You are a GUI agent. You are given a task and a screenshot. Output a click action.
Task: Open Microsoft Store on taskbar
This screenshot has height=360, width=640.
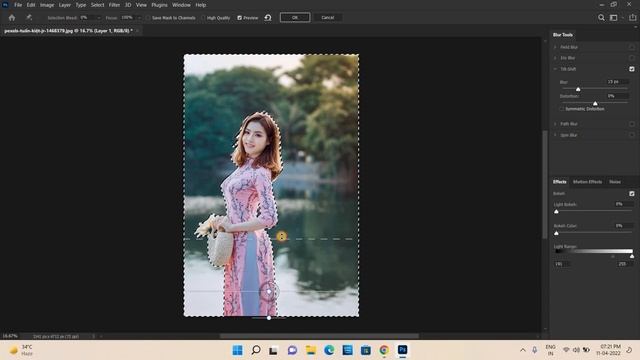coord(366,350)
